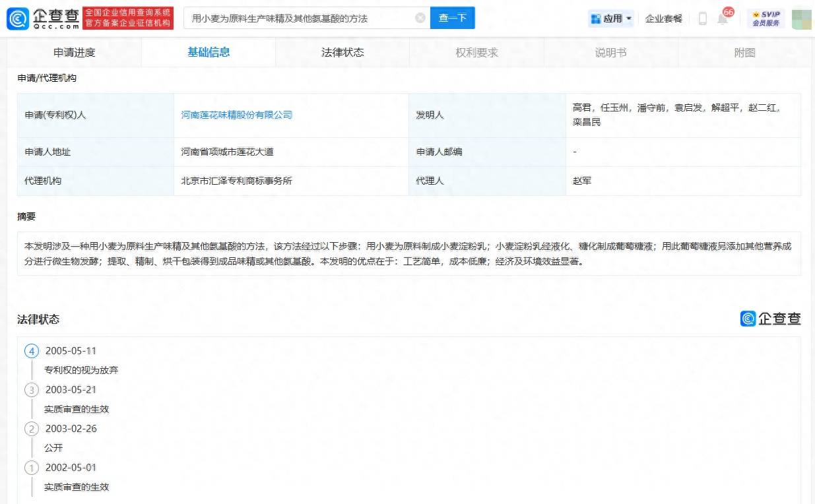Expand the 应用 dropdown menu
The height and width of the screenshot is (504, 815).
pos(612,18)
